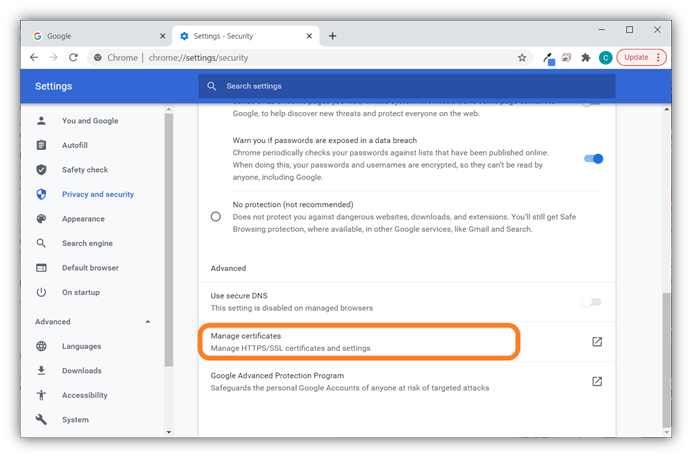Screen dimensions: 692x458
Task: Open the Extensions puzzle icon
Action: coord(586,57)
